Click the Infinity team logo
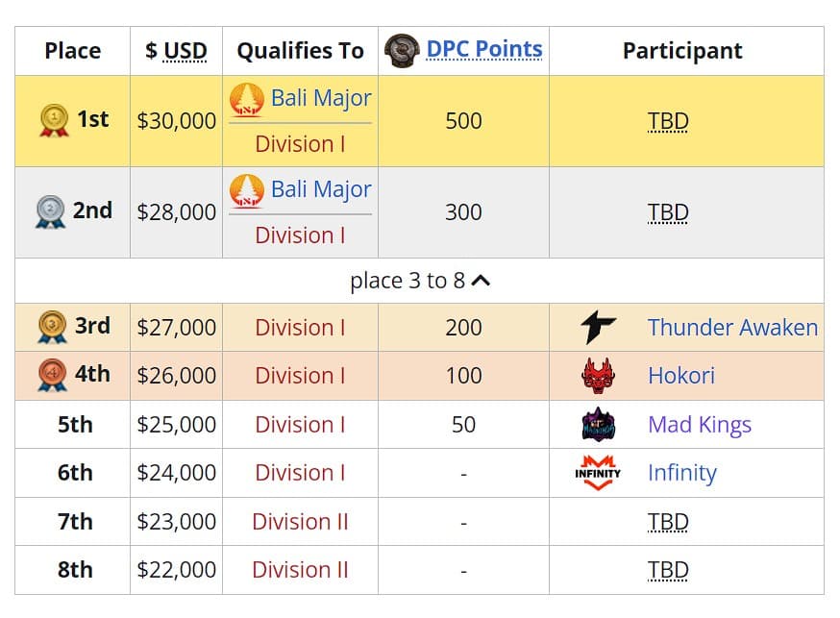Image resolution: width=840 pixels, height=618 pixels. [x=598, y=473]
